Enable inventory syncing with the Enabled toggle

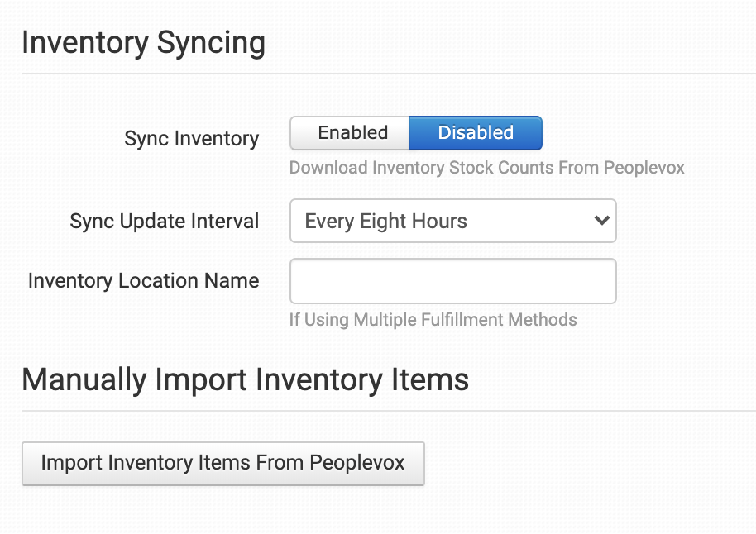tap(352, 133)
